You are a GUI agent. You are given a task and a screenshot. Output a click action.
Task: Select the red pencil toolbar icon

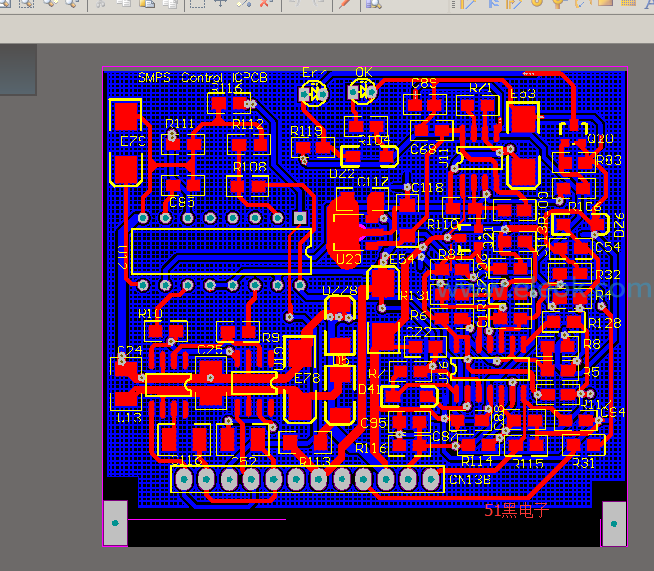[x=345, y=3]
